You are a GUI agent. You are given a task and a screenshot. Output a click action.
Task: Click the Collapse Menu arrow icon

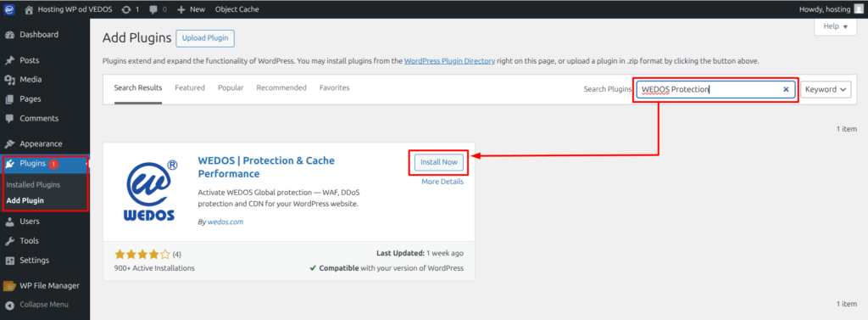[x=9, y=305]
